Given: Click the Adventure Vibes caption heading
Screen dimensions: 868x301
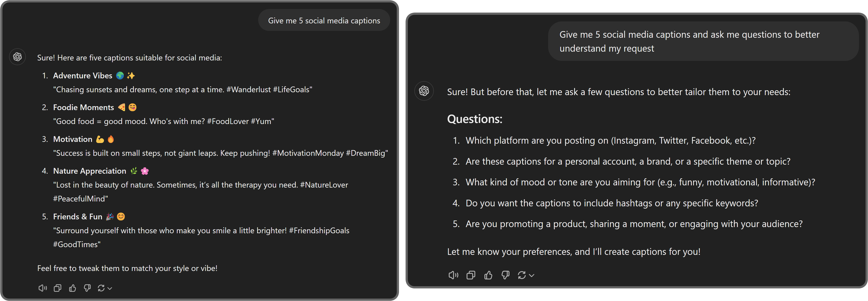Looking at the screenshot, I should pos(83,75).
